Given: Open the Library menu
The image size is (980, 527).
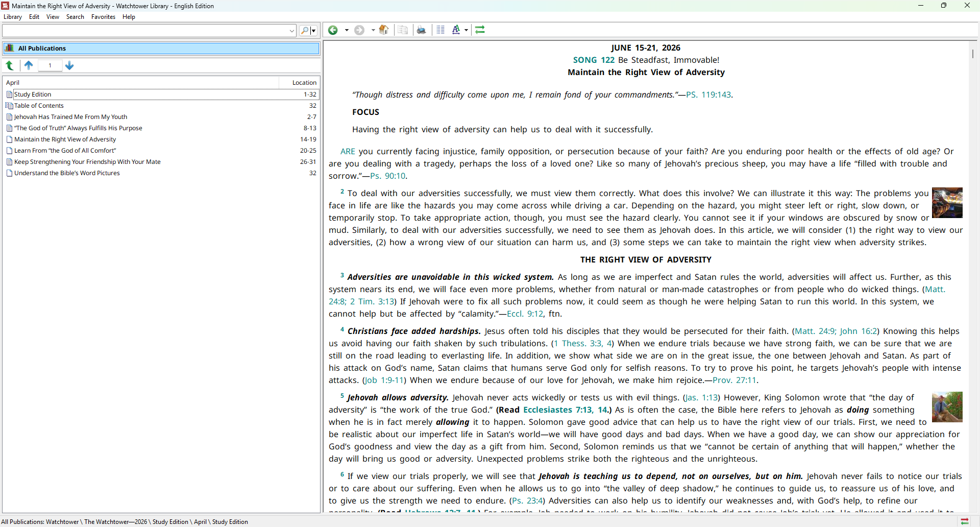Looking at the screenshot, I should coord(13,17).
